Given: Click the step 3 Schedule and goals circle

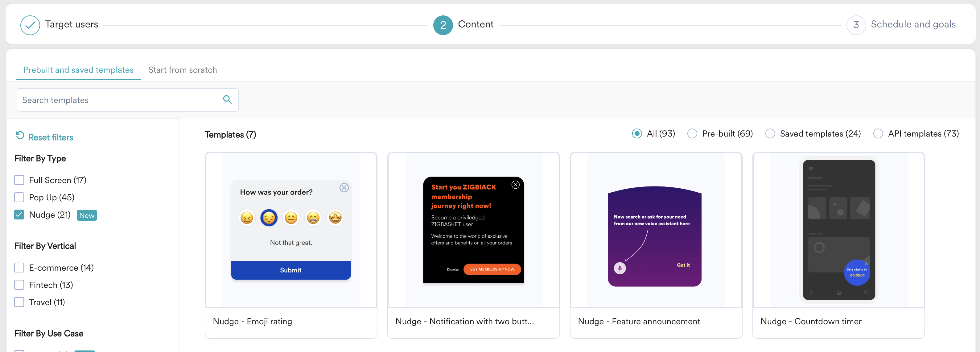Looking at the screenshot, I should tap(856, 25).
